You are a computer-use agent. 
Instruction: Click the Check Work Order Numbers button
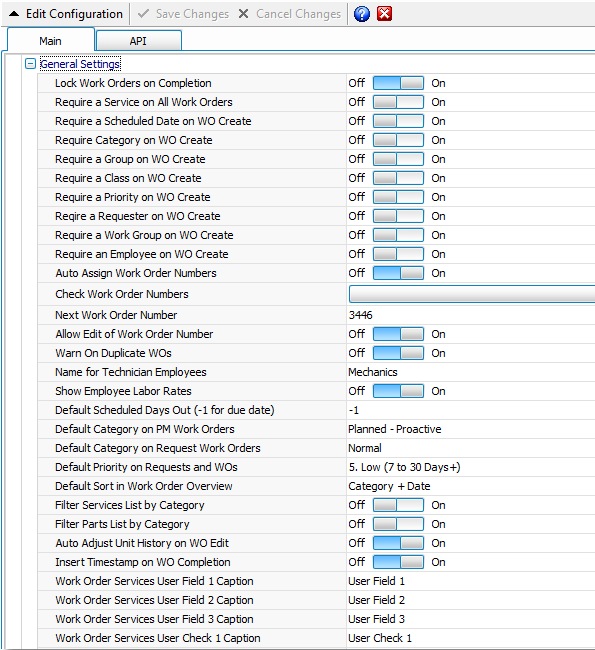point(472,294)
